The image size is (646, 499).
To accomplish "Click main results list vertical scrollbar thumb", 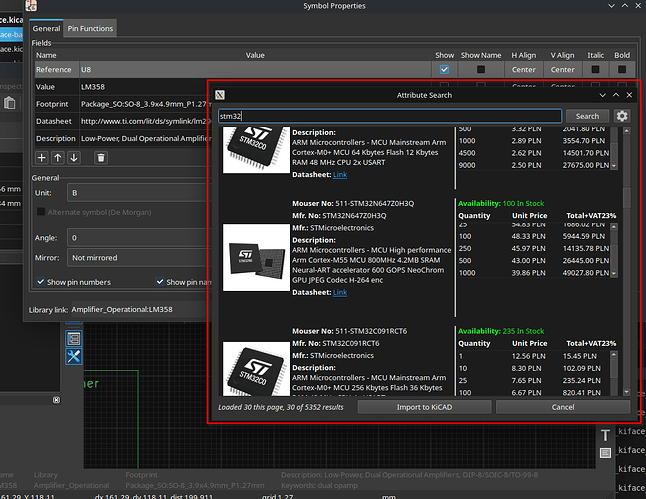I will (627, 198).
